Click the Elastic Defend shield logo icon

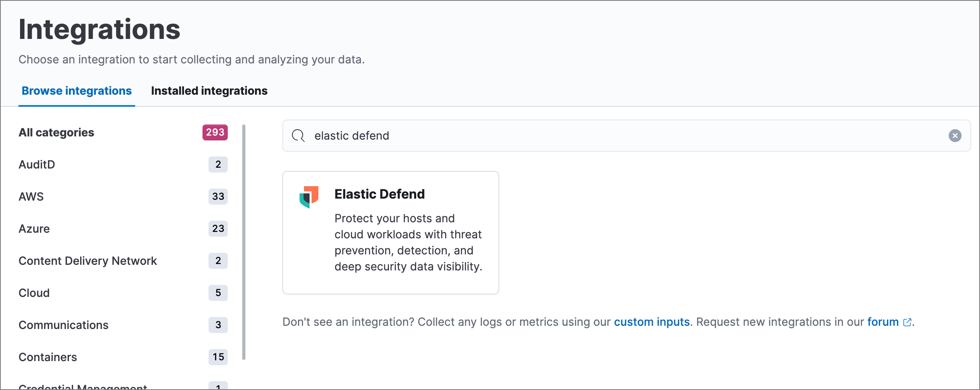(309, 197)
